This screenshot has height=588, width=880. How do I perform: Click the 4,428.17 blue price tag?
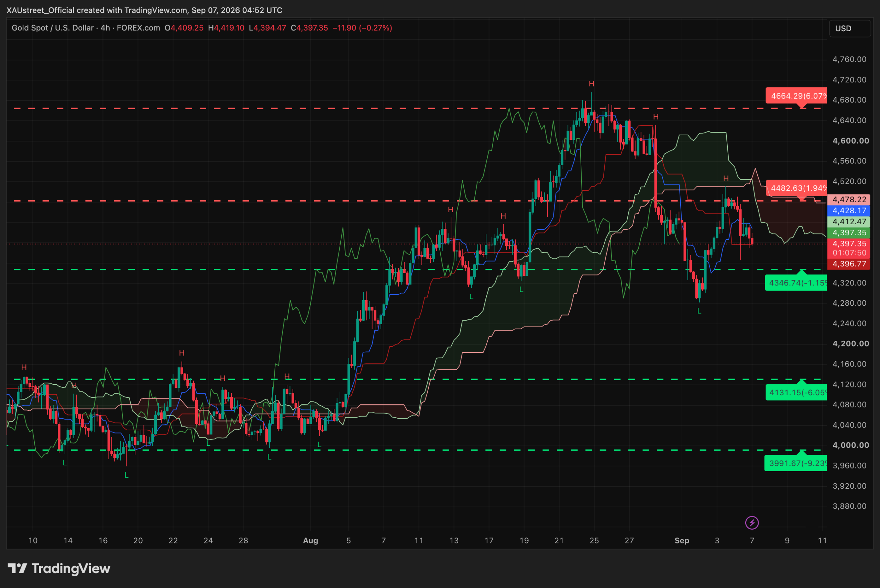click(848, 211)
